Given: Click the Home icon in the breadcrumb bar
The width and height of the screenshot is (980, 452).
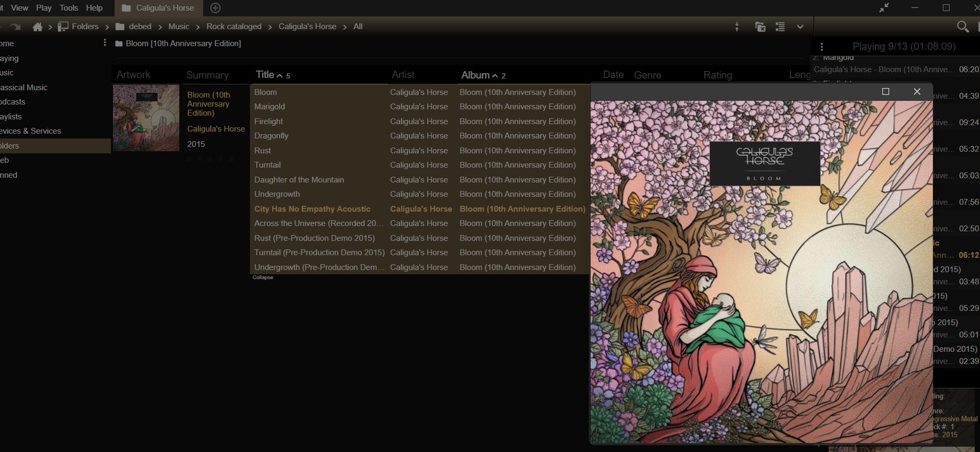Looking at the screenshot, I should point(37,27).
